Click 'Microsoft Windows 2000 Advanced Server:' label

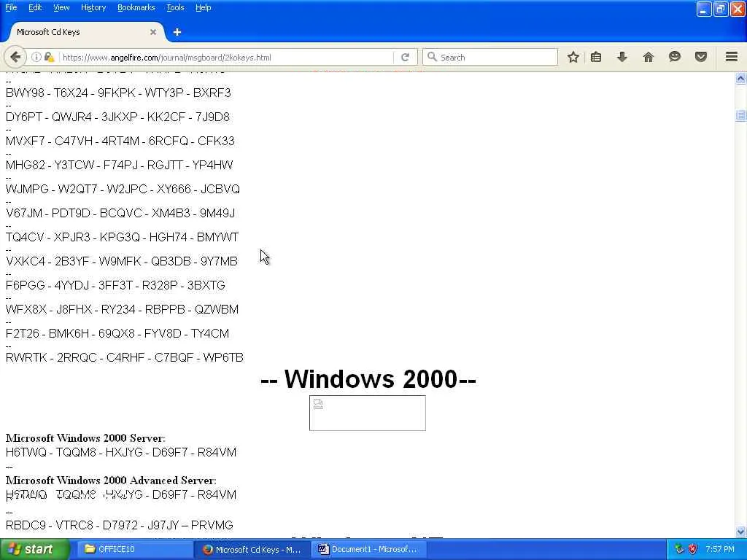click(x=111, y=480)
